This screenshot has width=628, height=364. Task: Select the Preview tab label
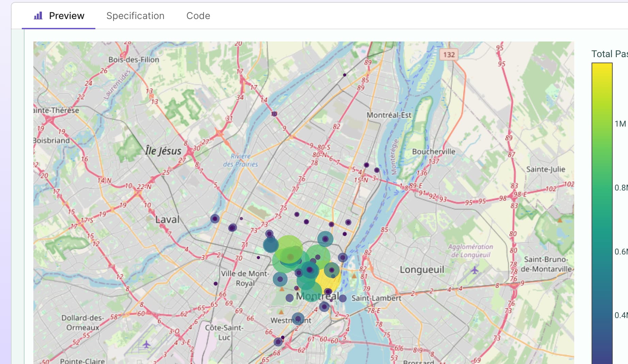[66, 16]
